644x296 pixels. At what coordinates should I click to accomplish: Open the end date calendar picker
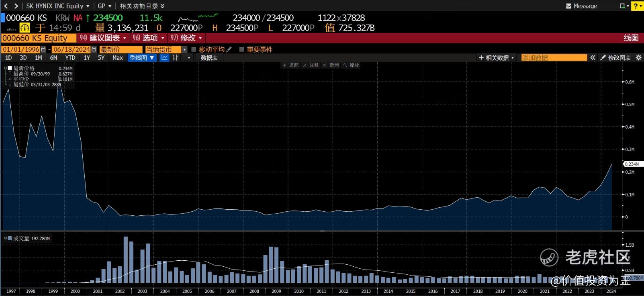pyautogui.click(x=94, y=49)
